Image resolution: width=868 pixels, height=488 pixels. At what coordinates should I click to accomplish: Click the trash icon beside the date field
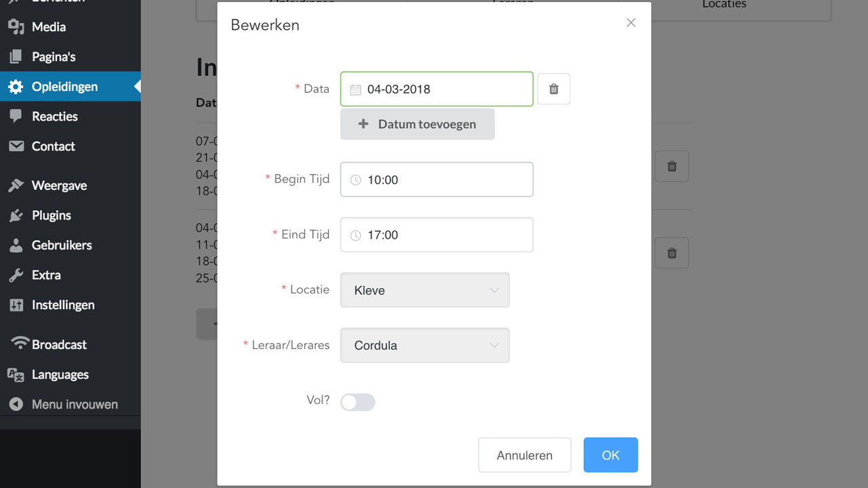553,89
